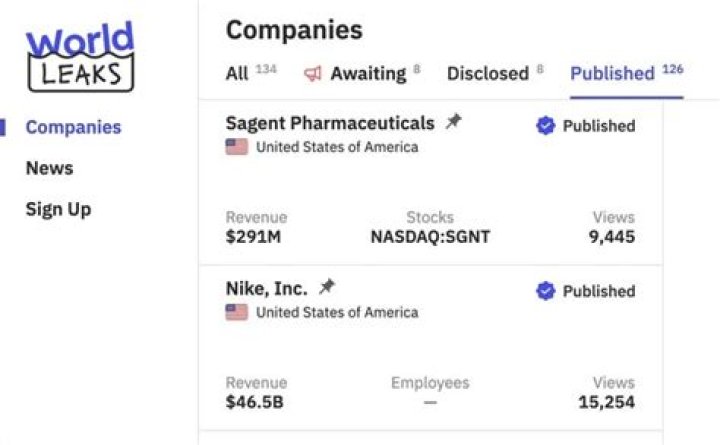720x445 pixels.
Task: Click the pin icon next to Nike, Inc.
Action: [x=327, y=287]
